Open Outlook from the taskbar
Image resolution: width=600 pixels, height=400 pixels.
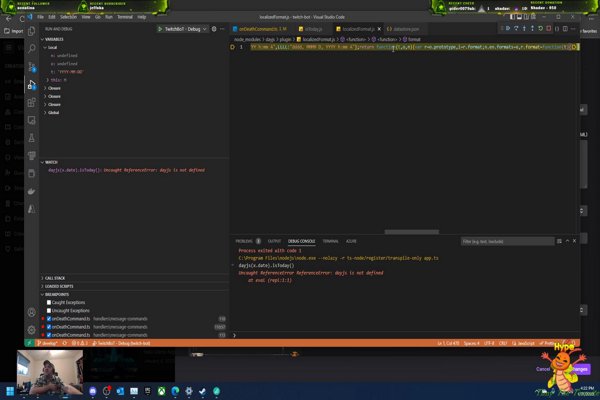[120, 391]
